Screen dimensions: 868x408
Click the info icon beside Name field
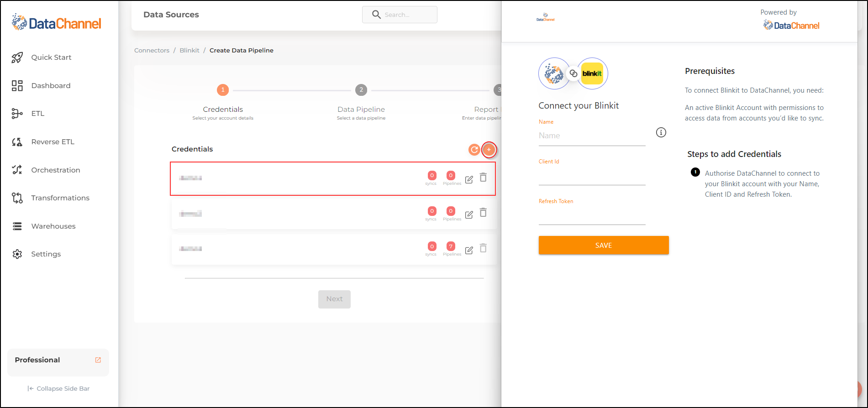[661, 132]
